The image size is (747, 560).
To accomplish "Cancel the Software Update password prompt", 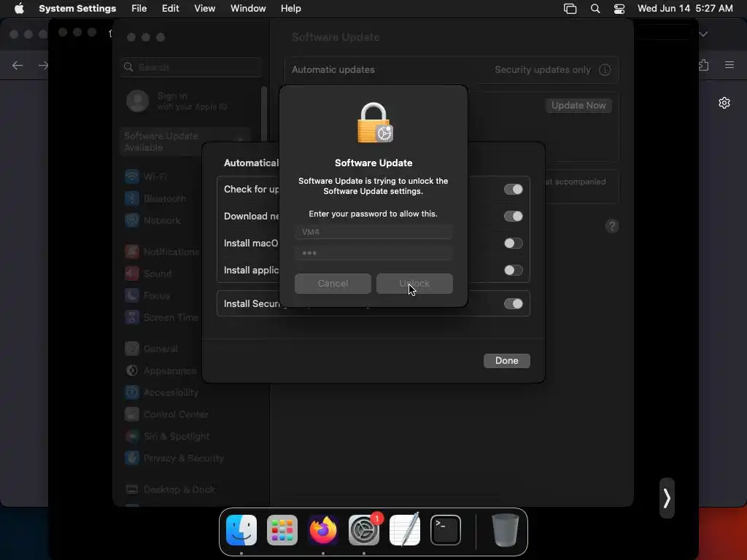I will pos(333,284).
